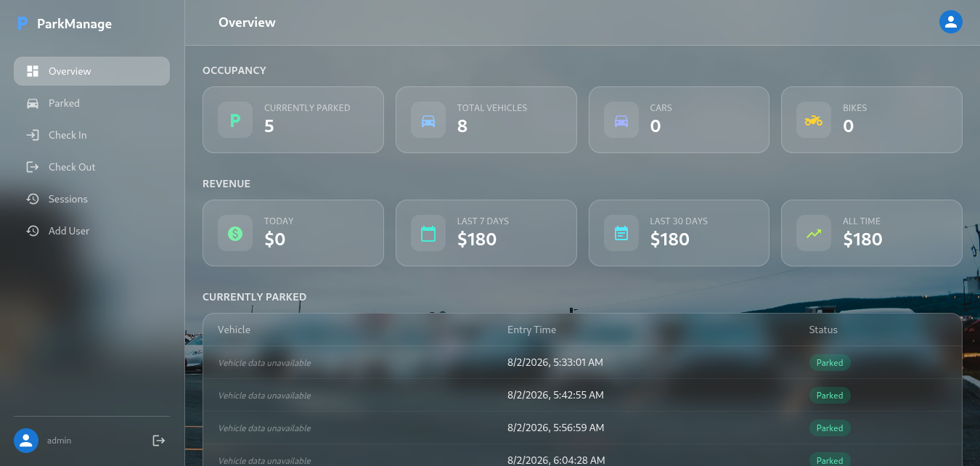Screen dimensions: 980x466
Task: Click the Total Vehicles value 8
Action: (462, 126)
